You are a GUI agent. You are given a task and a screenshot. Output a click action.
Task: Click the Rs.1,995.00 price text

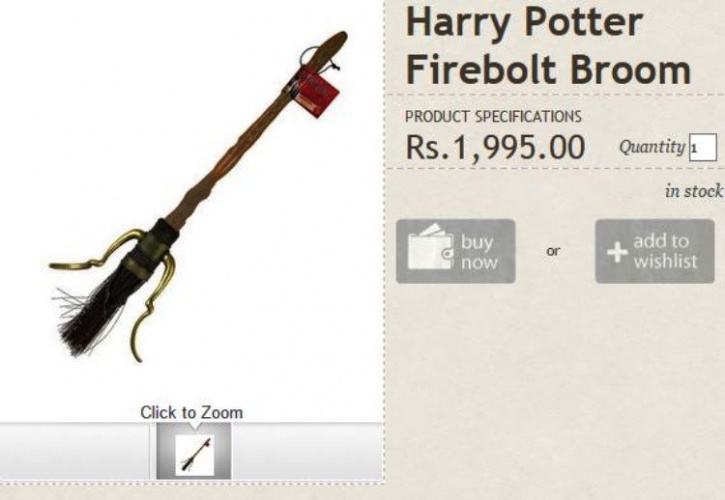495,148
